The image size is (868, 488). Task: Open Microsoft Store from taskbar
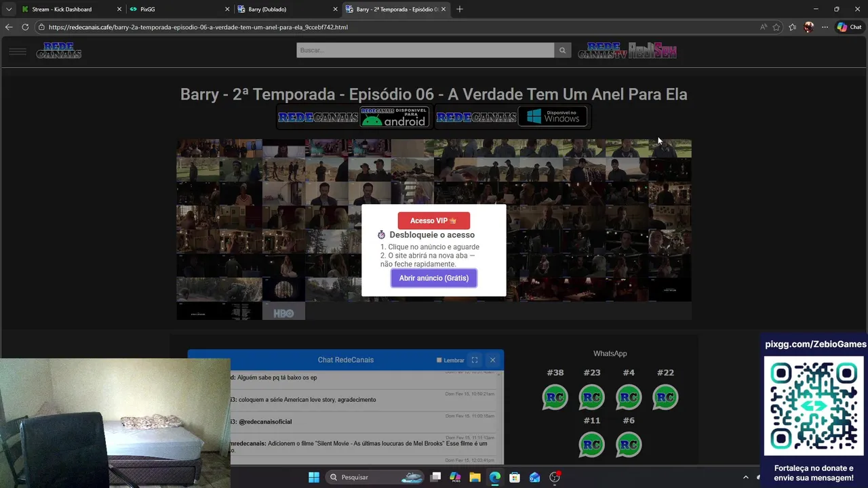tap(515, 477)
